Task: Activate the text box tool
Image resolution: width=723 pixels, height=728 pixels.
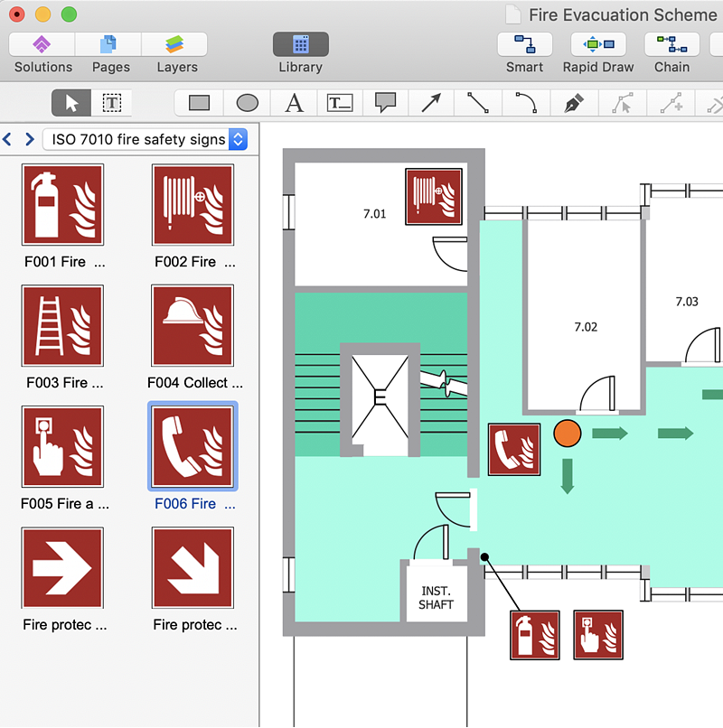Action: [340, 103]
